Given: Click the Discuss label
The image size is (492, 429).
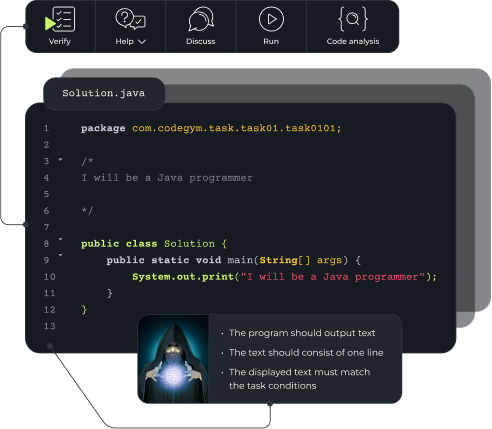Looking at the screenshot, I should [x=201, y=41].
